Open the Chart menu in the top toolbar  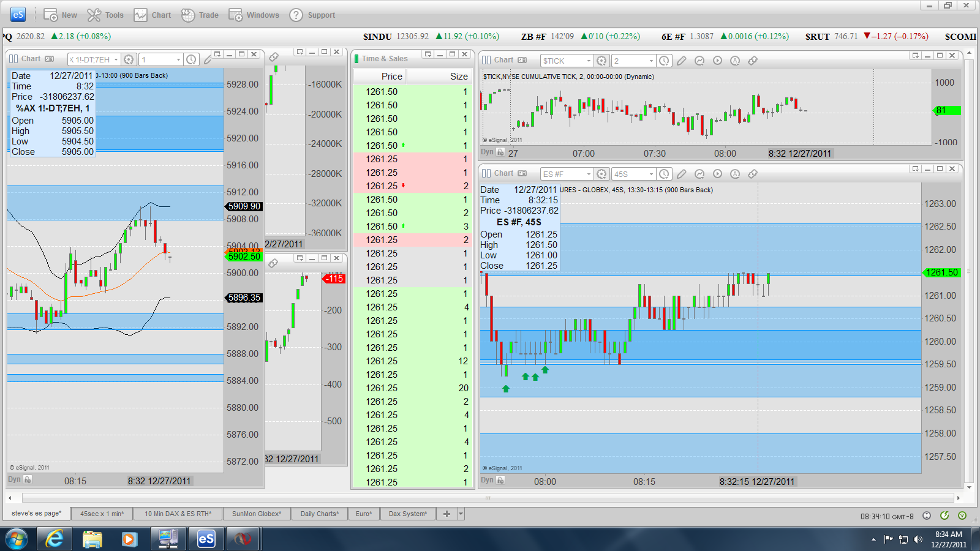click(153, 15)
